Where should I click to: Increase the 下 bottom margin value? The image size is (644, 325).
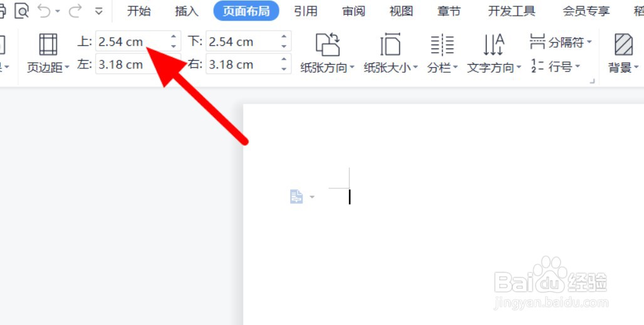[x=284, y=37]
